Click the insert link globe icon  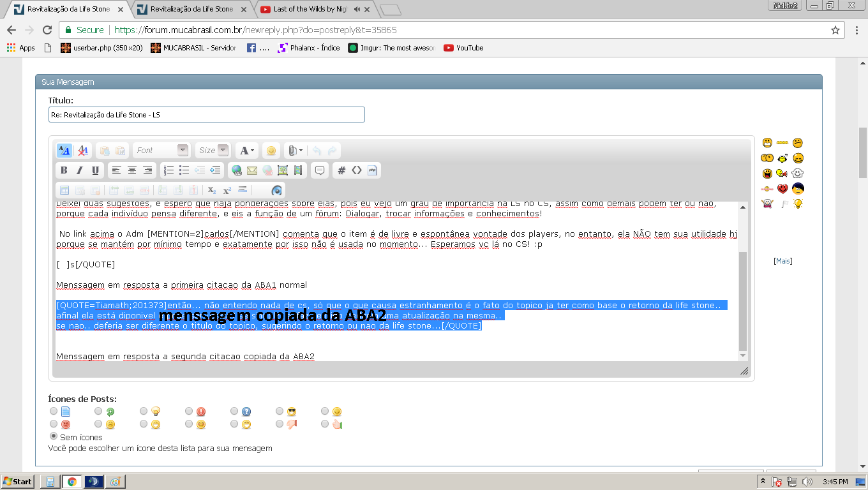coord(237,170)
